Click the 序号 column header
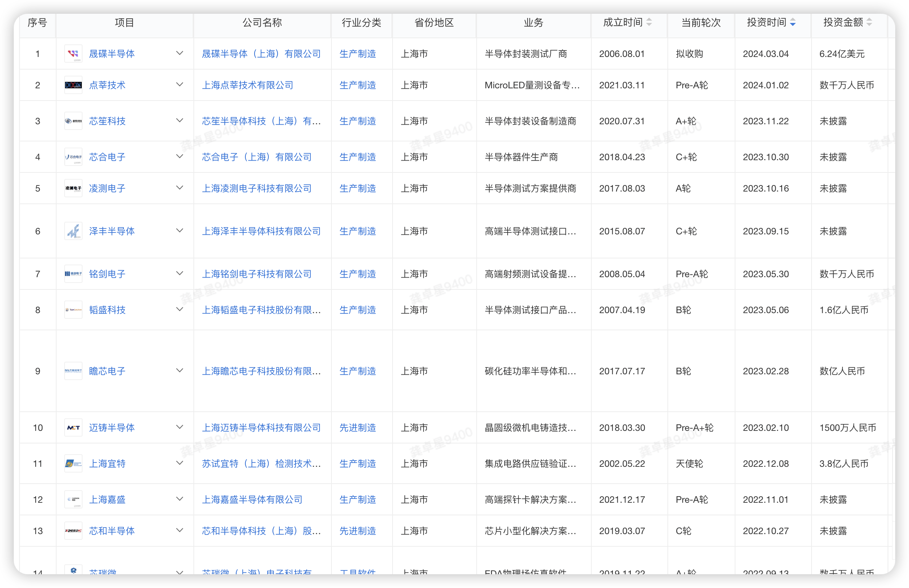Screen dimensions: 909x588 click(37, 23)
